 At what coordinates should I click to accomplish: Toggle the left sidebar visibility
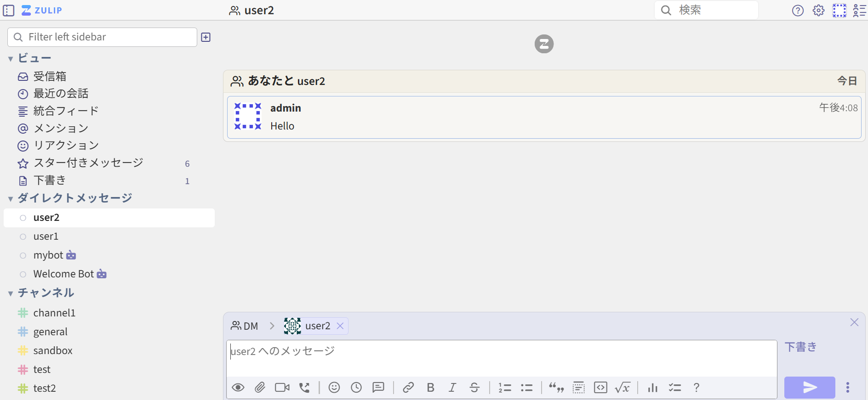(x=9, y=11)
